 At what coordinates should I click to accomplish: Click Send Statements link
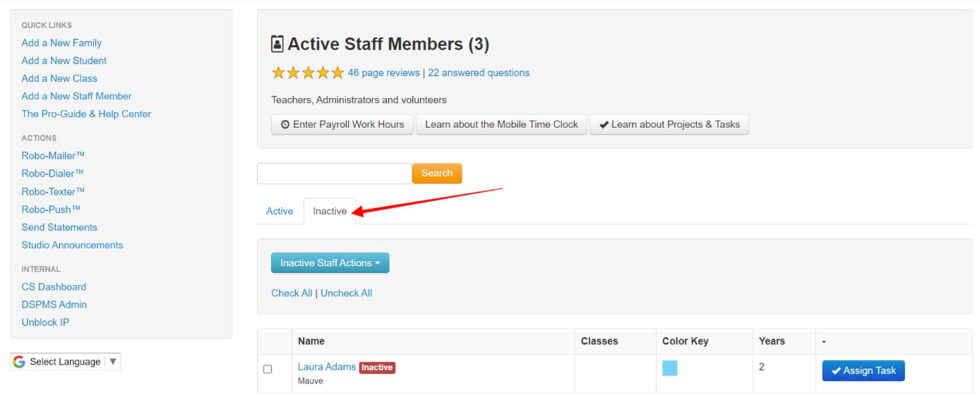tap(59, 227)
